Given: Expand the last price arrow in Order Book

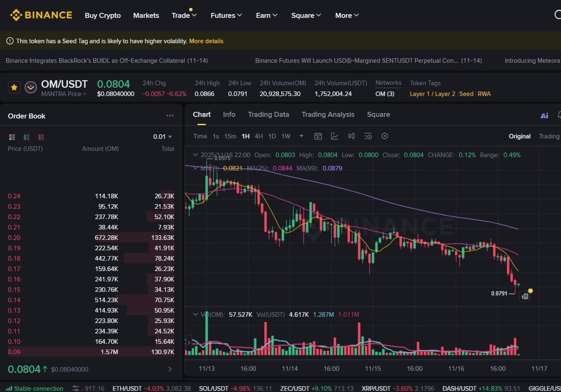Looking at the screenshot, I should click(x=170, y=369).
